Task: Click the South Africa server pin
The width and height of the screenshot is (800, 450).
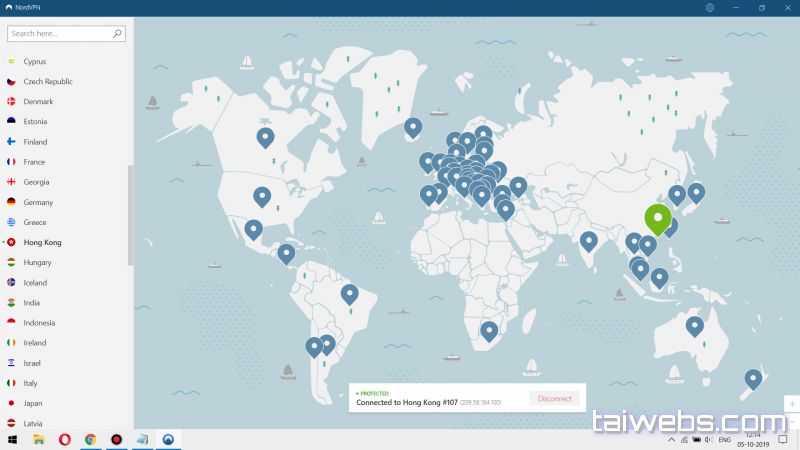Action: click(489, 329)
